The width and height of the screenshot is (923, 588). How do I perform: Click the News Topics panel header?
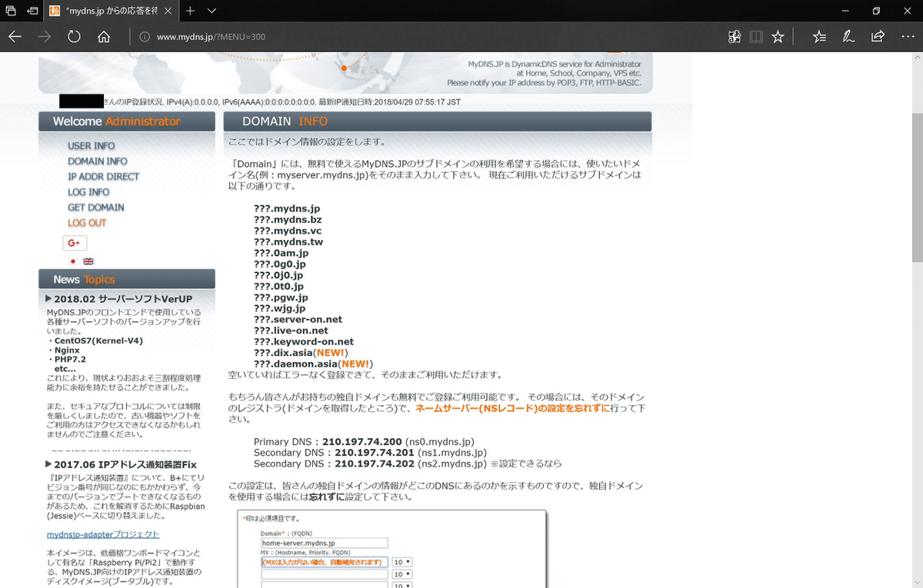coord(127,279)
